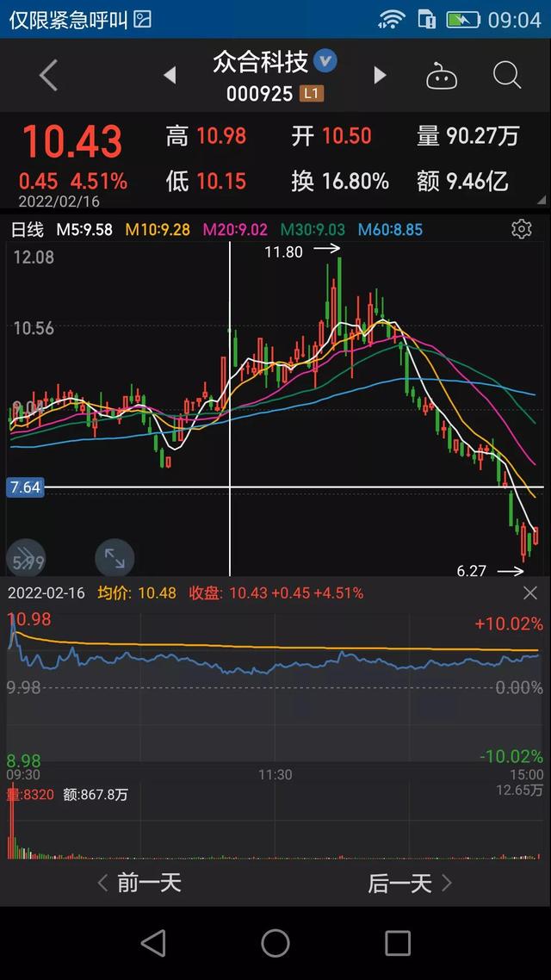Tap the 10.56 price axis label
Viewport: 551px width, 980px height.
pyautogui.click(x=34, y=328)
